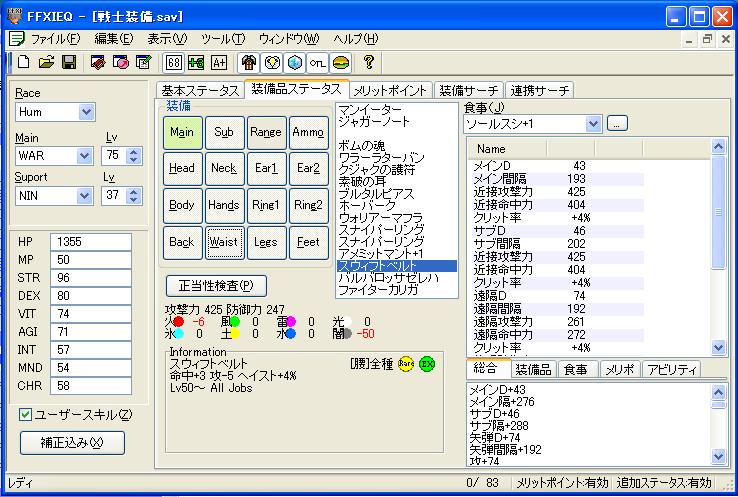This screenshot has height=497, width=738.
Task: Click the blue 水 water element dot
Action: click(x=290, y=334)
